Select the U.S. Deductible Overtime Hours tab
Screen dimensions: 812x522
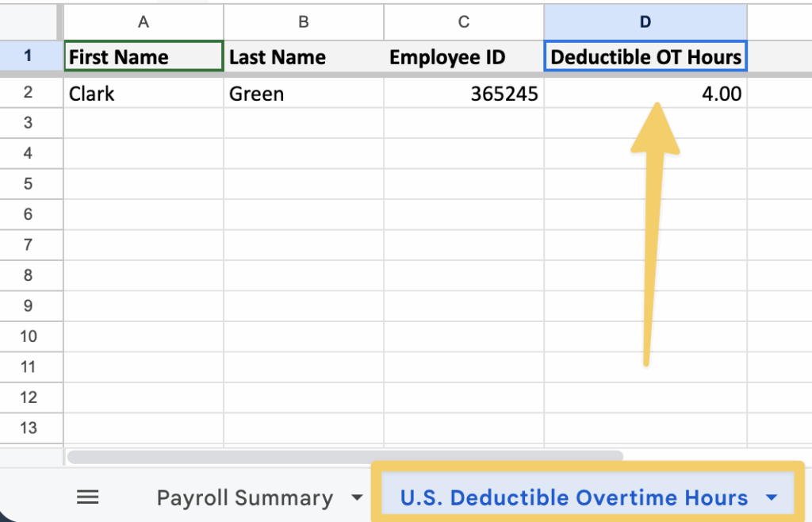[573, 498]
